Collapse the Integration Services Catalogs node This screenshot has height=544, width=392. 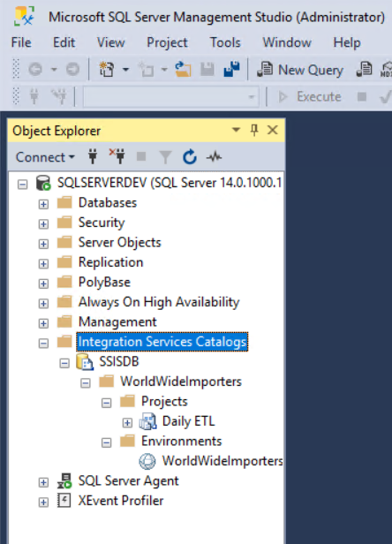coord(43,344)
